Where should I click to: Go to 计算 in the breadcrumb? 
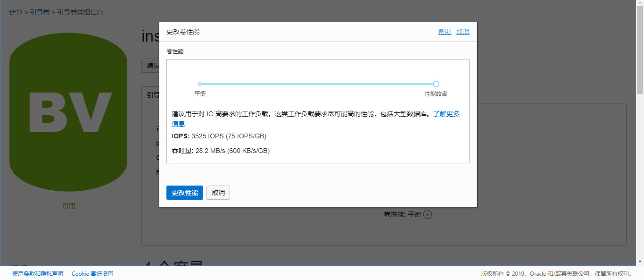[16, 12]
